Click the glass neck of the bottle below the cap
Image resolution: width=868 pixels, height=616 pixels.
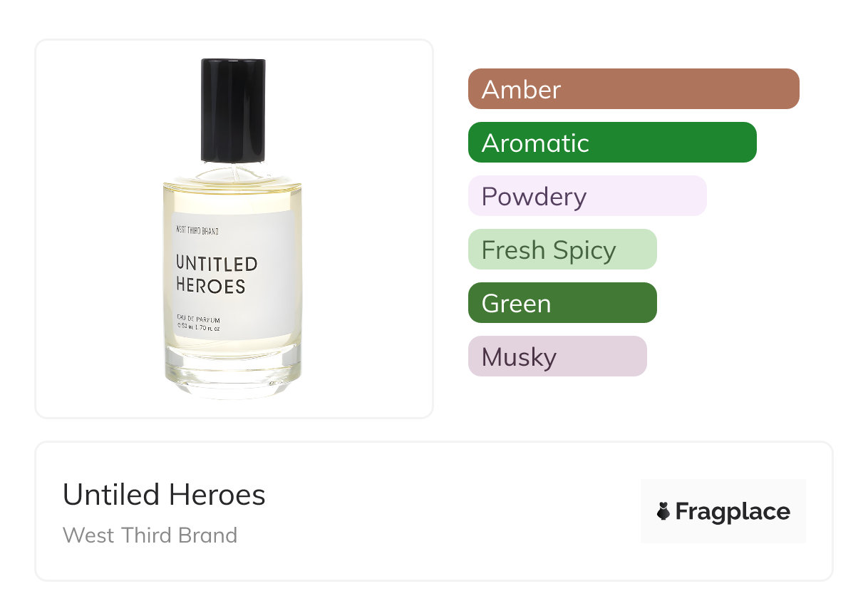232,172
